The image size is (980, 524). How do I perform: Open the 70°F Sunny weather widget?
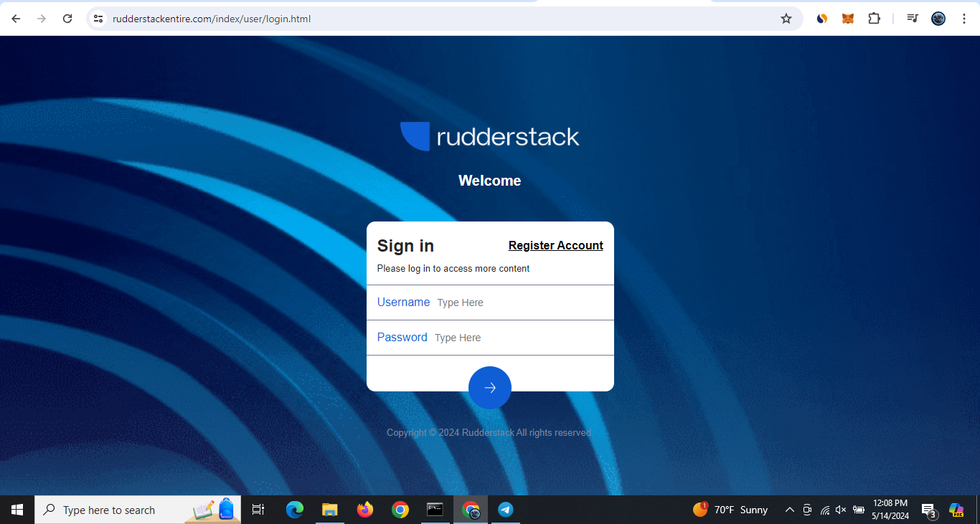[730, 510]
